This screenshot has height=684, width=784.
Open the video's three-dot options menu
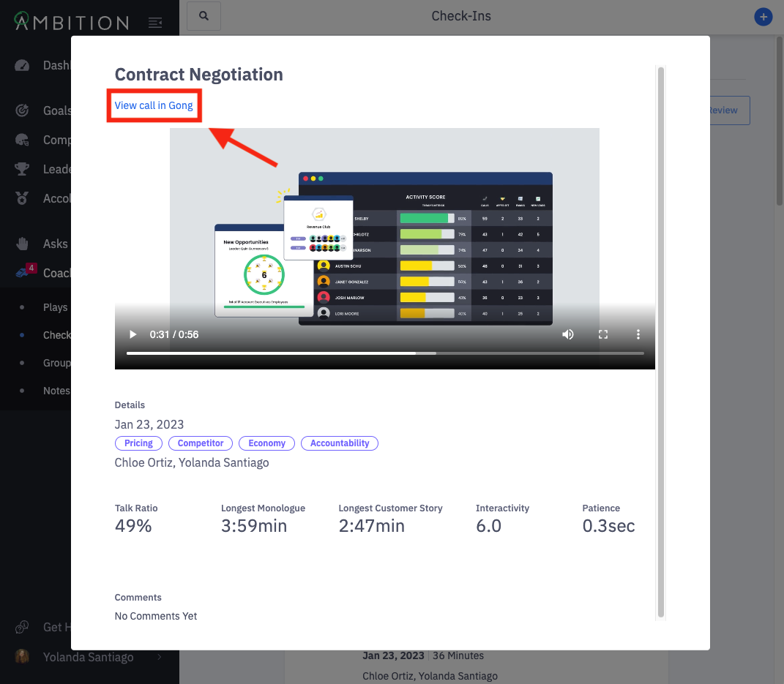638,334
